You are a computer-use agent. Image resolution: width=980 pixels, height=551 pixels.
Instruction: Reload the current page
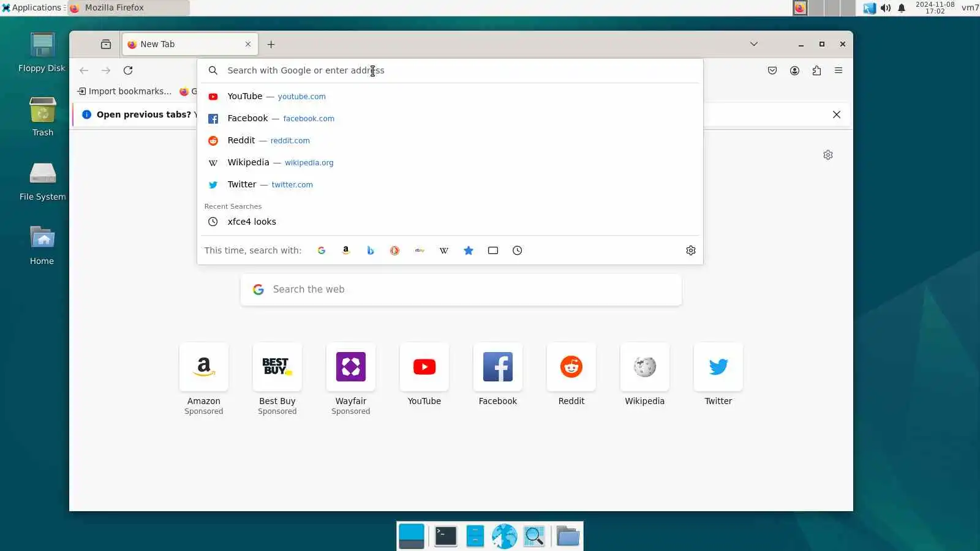[128, 70]
